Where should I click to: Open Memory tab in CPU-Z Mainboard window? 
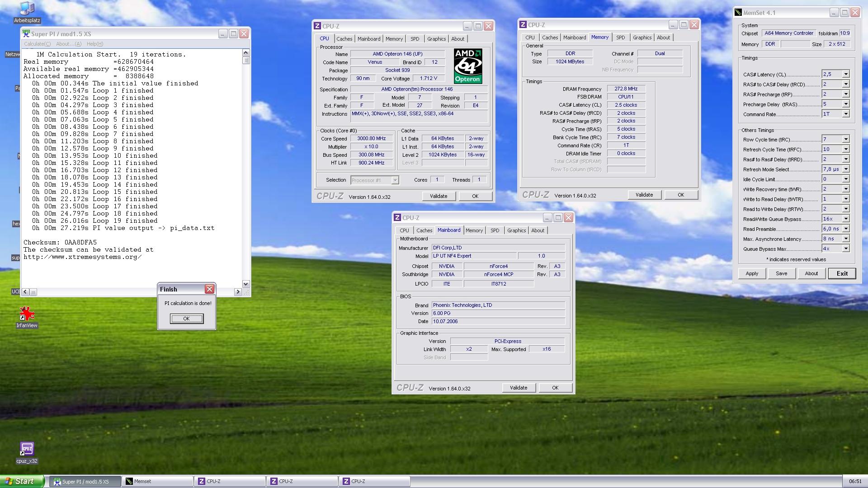474,230
